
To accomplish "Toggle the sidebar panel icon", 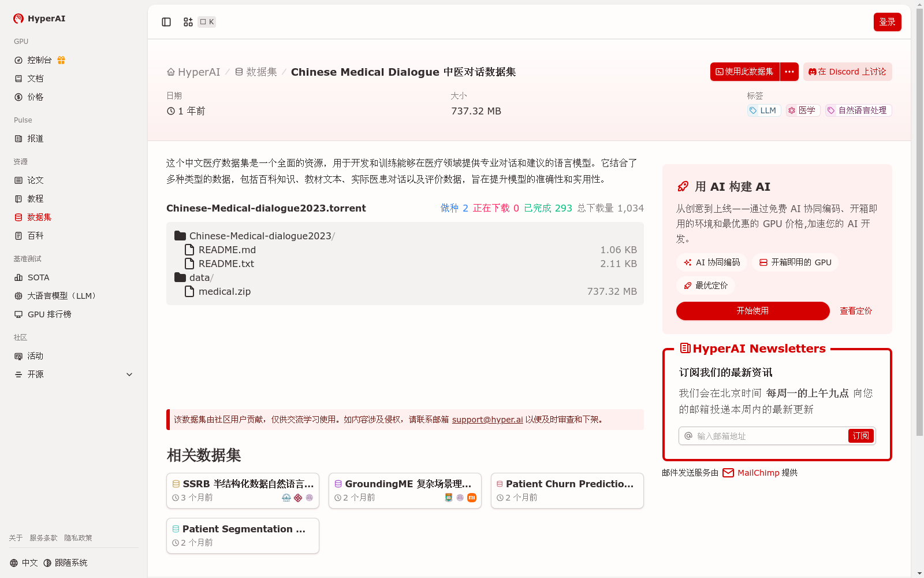I will pos(166,22).
